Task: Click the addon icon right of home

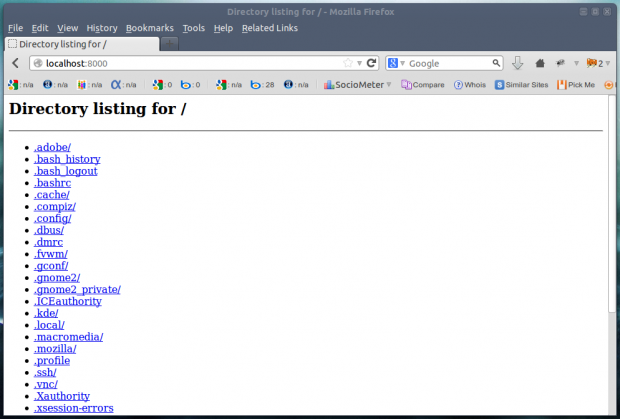Action: pyautogui.click(x=560, y=63)
